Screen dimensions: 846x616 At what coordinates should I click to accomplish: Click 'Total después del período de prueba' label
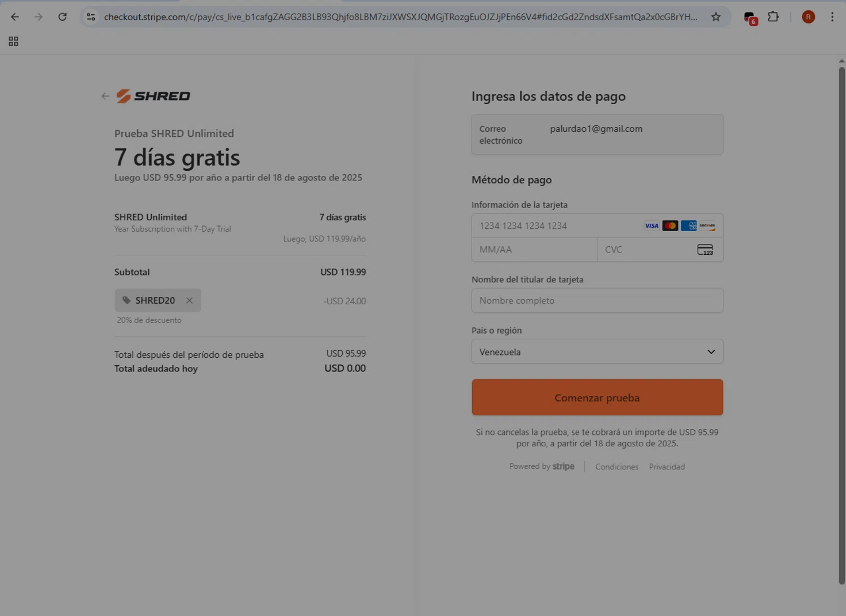189,354
